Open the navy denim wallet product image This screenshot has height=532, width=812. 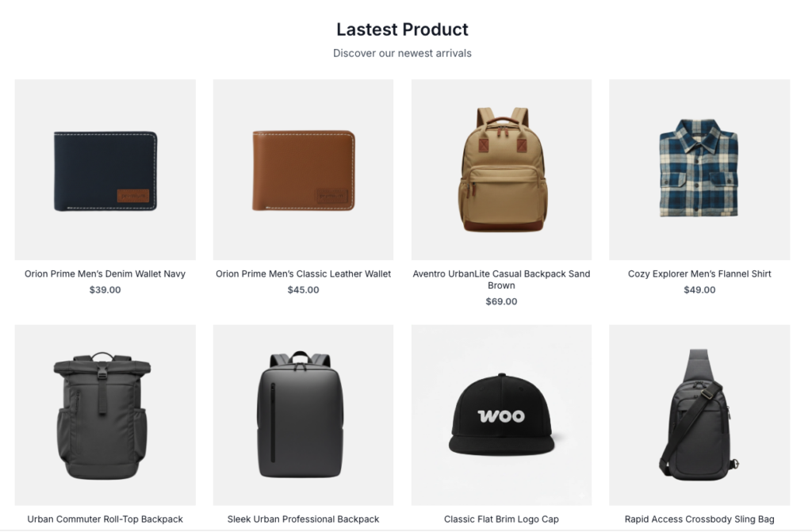105,170
